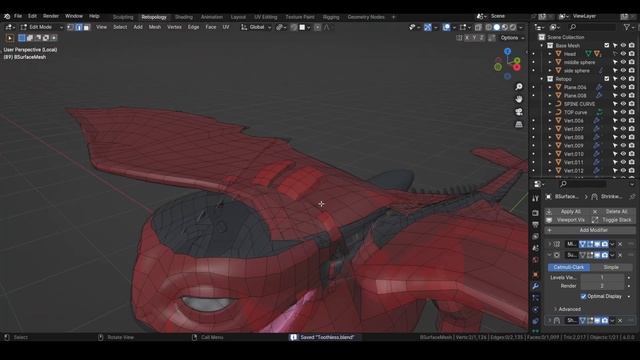Collapse the Base Mesh collection
Screen dimensions: 640x360
[542, 46]
